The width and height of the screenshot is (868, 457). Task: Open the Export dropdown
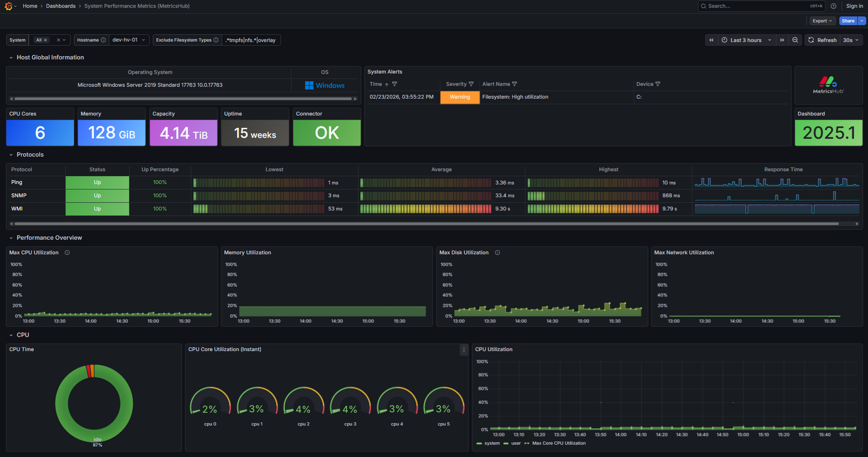(x=822, y=21)
